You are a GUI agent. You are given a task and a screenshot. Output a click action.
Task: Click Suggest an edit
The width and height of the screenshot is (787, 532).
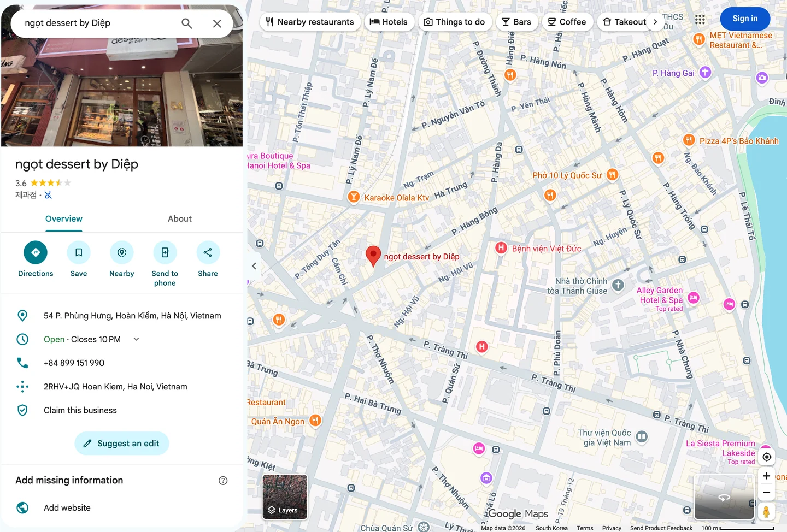coord(122,444)
